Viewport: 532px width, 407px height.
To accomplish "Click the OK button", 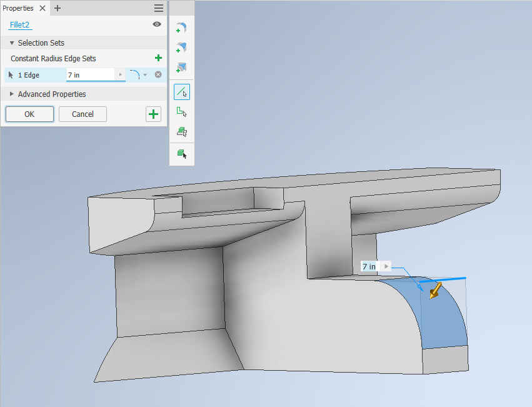I will coord(29,114).
